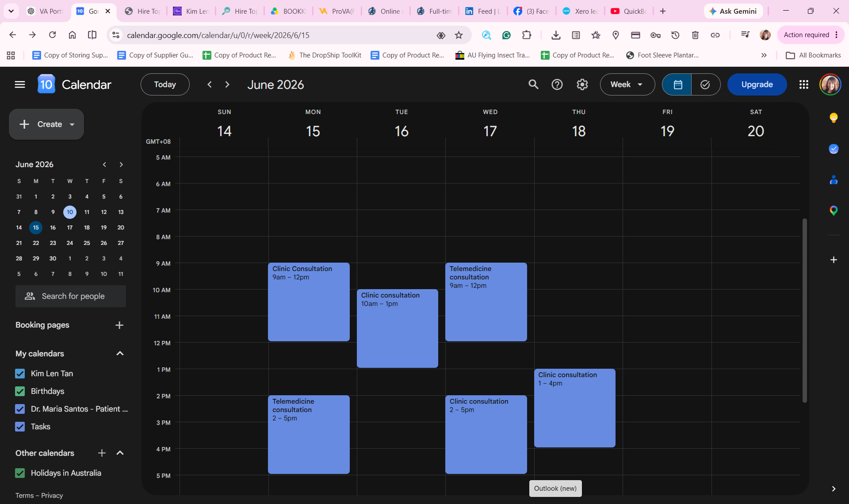Open Google Keep in the side panel
Image resolution: width=849 pixels, height=504 pixels.
(x=834, y=118)
